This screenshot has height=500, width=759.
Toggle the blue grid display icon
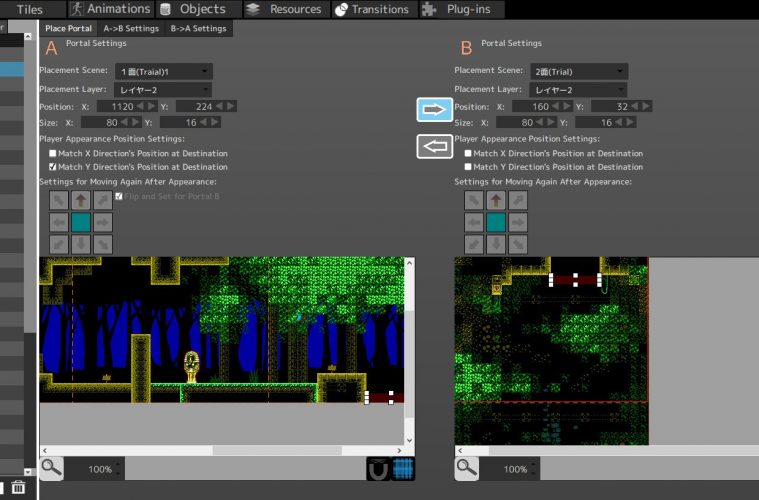point(403,469)
